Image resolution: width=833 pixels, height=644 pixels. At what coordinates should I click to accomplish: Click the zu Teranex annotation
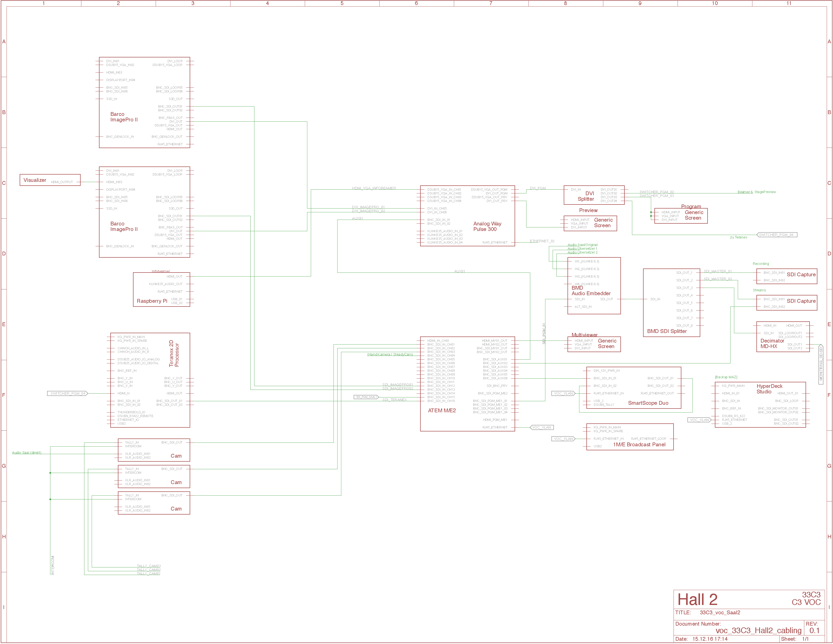click(738, 237)
